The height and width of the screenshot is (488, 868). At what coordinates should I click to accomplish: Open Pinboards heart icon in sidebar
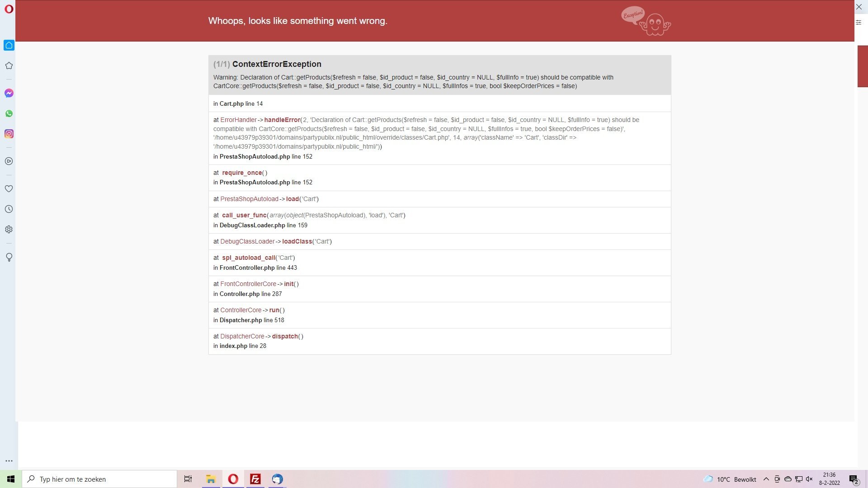[9, 189]
